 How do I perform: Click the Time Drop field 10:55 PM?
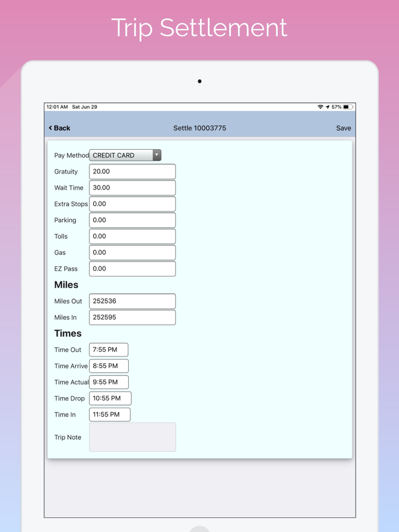(x=111, y=398)
